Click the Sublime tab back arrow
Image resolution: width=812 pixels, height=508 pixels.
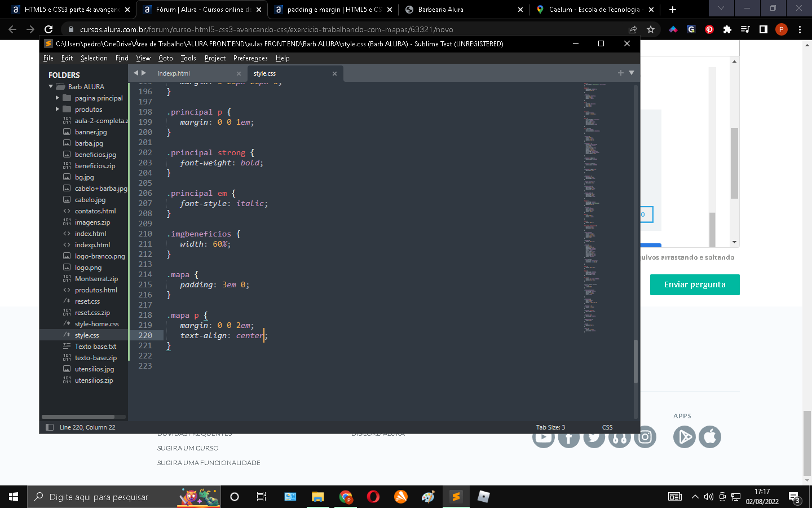coord(136,73)
